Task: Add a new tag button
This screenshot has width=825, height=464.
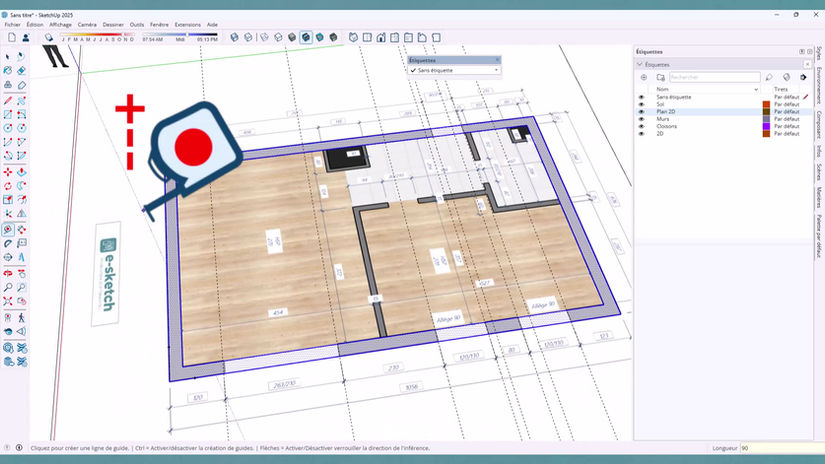Action: point(643,77)
